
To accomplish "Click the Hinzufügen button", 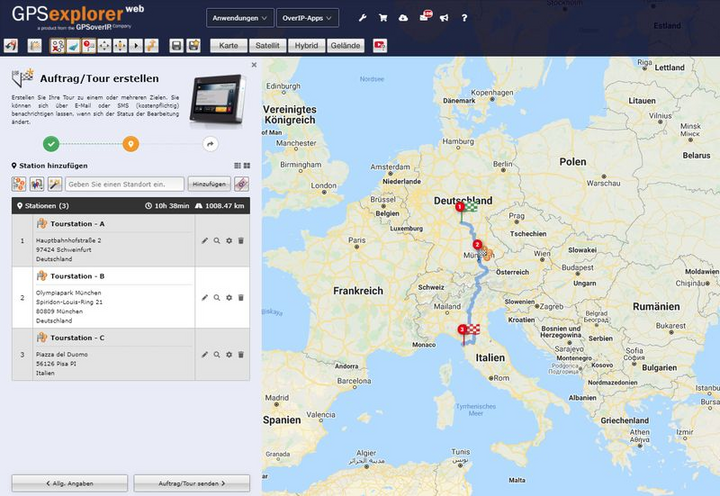I will 209,184.
